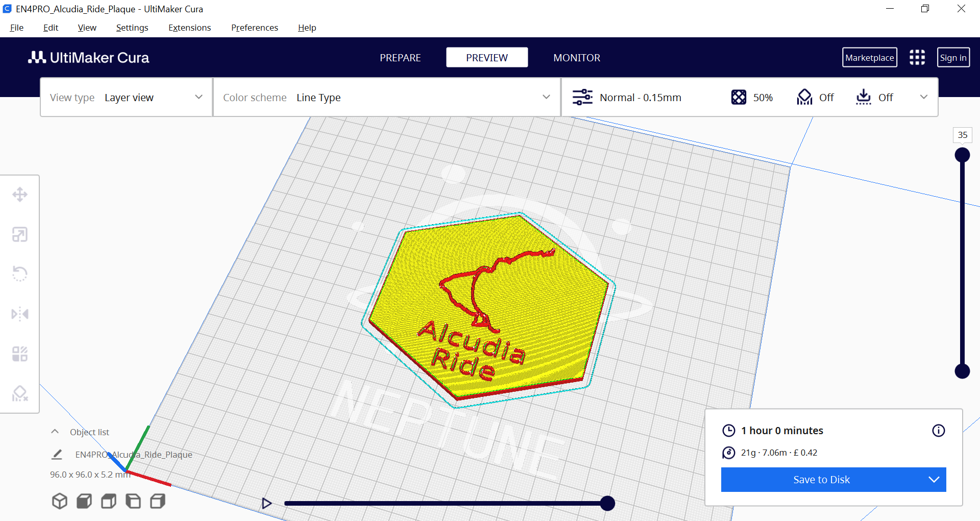Close the Cura window
The image size is (980, 521).
click(x=961, y=9)
